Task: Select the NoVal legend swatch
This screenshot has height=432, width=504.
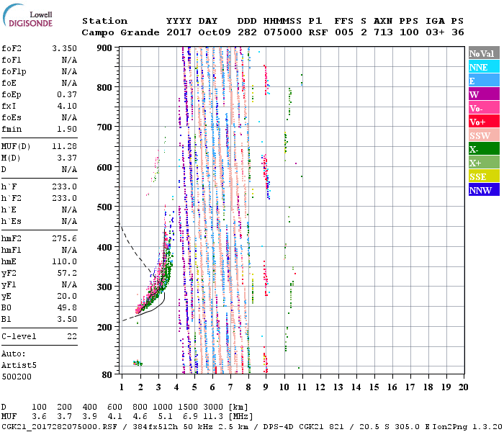Action: point(483,53)
